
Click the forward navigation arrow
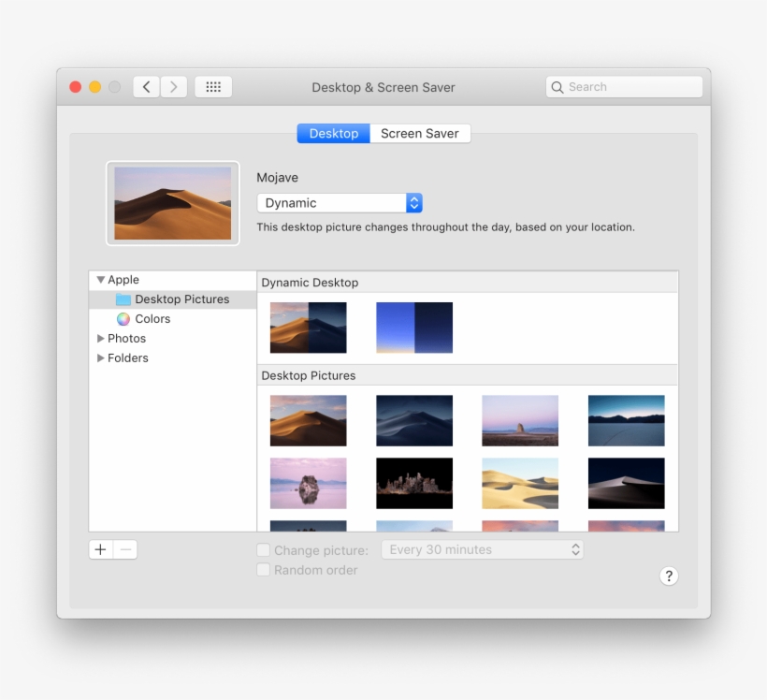pos(174,86)
